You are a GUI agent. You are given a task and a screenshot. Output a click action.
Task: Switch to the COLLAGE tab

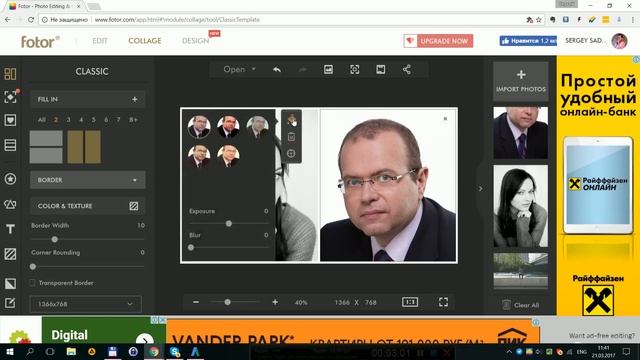[x=145, y=41]
